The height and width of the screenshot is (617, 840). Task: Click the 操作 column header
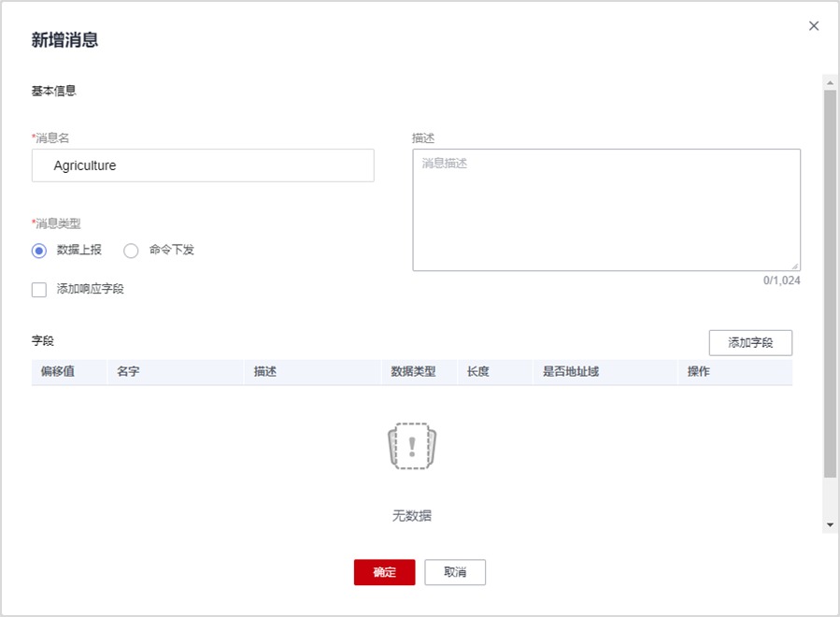[x=699, y=372]
